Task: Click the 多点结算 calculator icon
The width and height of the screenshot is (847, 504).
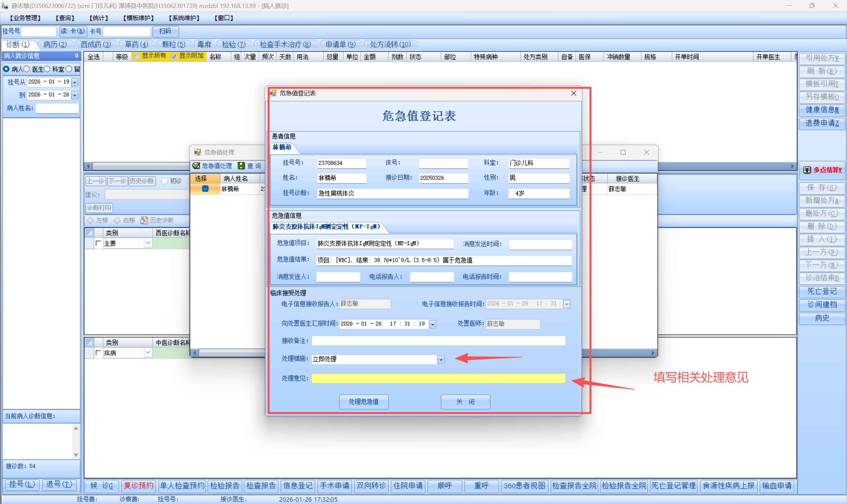Action: [x=807, y=170]
